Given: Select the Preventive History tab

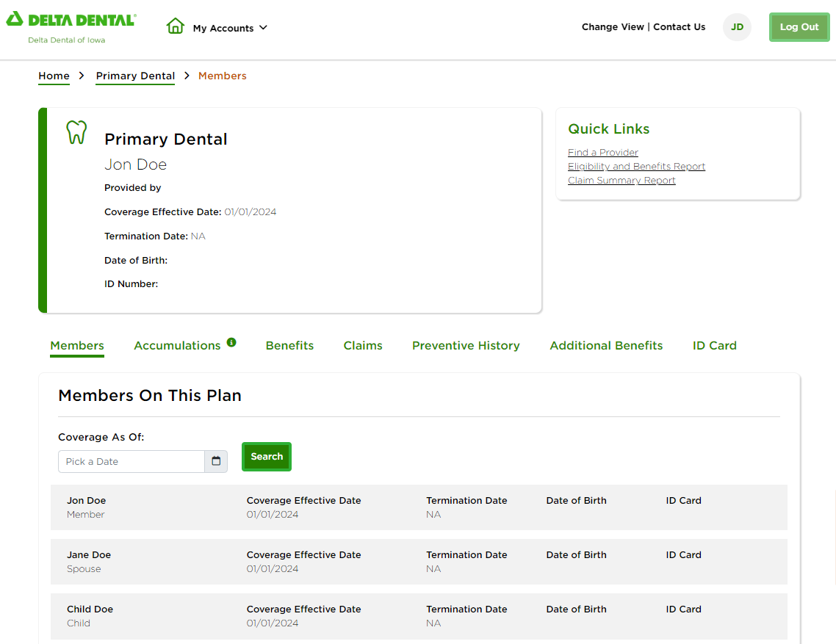Looking at the screenshot, I should click(466, 346).
